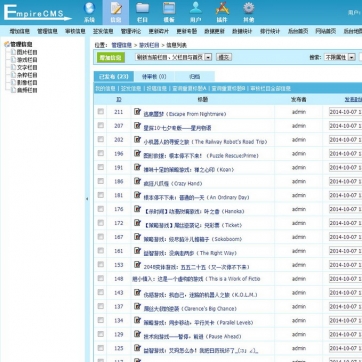The height and width of the screenshot is (362, 362).
Task: Click edit icon for Railway Robot's Road Trip
Action: [137, 140]
